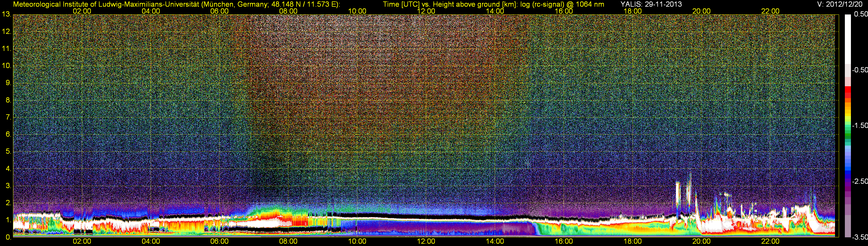This screenshot has width=868, height=246.
Task: Pick the 13 km height axis label
Action: point(6,14)
